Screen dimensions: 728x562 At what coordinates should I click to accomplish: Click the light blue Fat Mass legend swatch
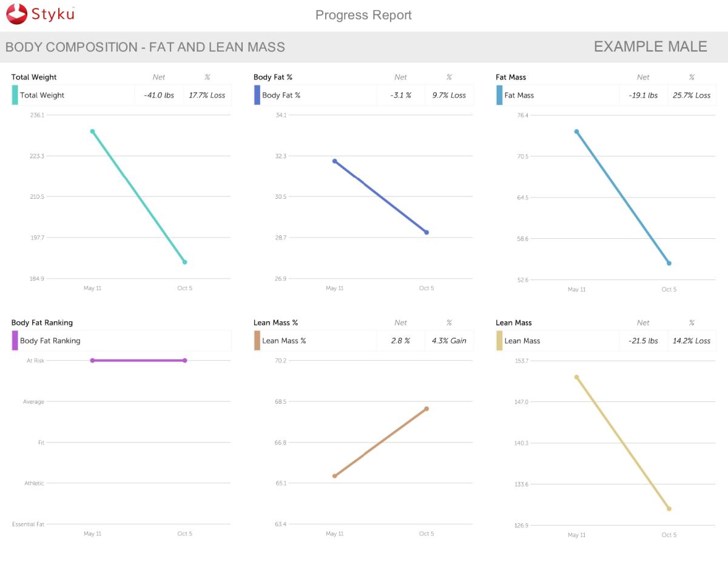[499, 95]
